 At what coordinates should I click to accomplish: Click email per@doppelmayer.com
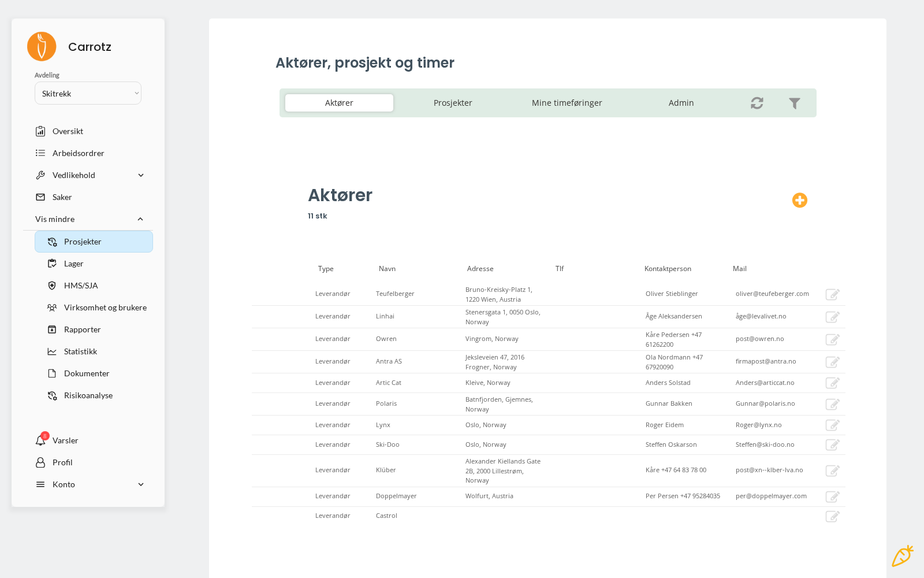point(771,496)
